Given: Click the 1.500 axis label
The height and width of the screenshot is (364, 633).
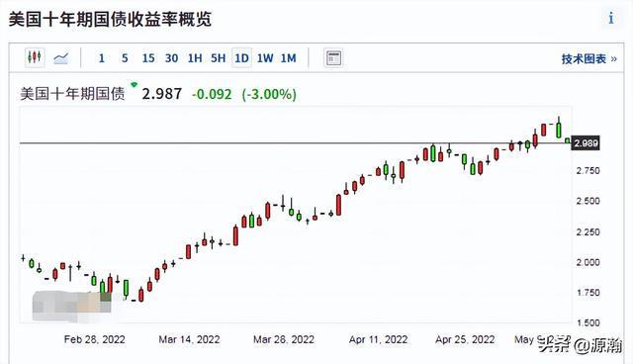Looking at the screenshot, I should [x=588, y=322].
